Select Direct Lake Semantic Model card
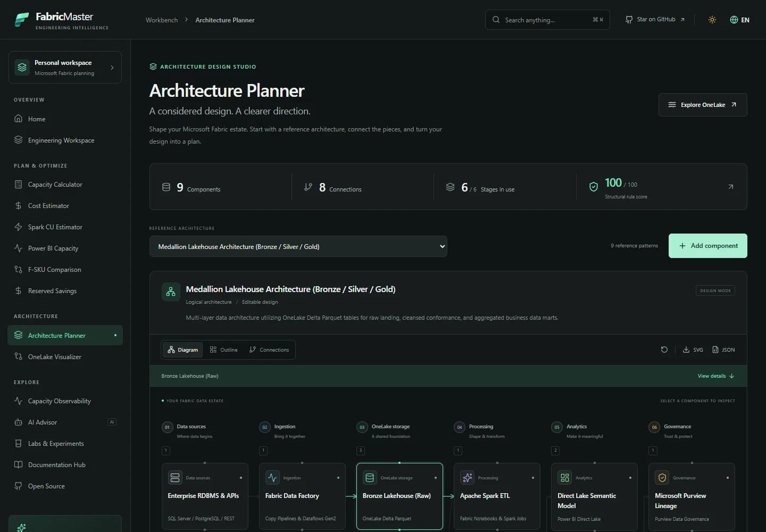The width and height of the screenshot is (766, 532). click(x=594, y=496)
